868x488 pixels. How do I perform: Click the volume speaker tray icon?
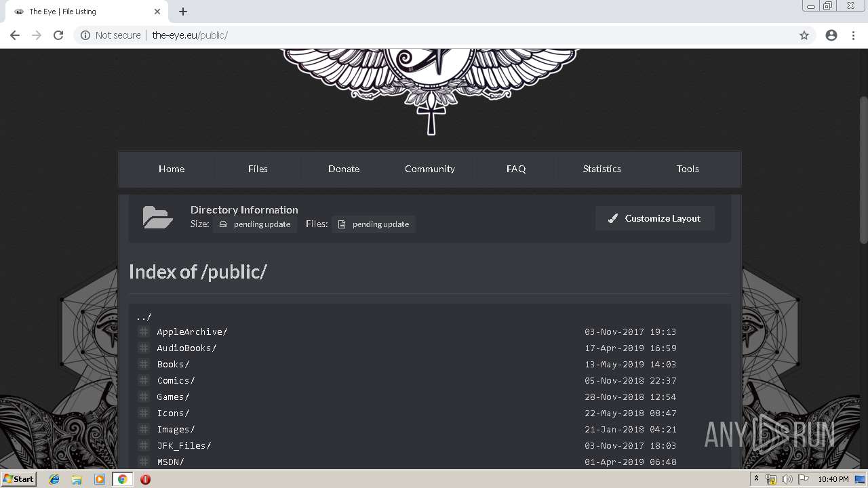click(x=787, y=479)
